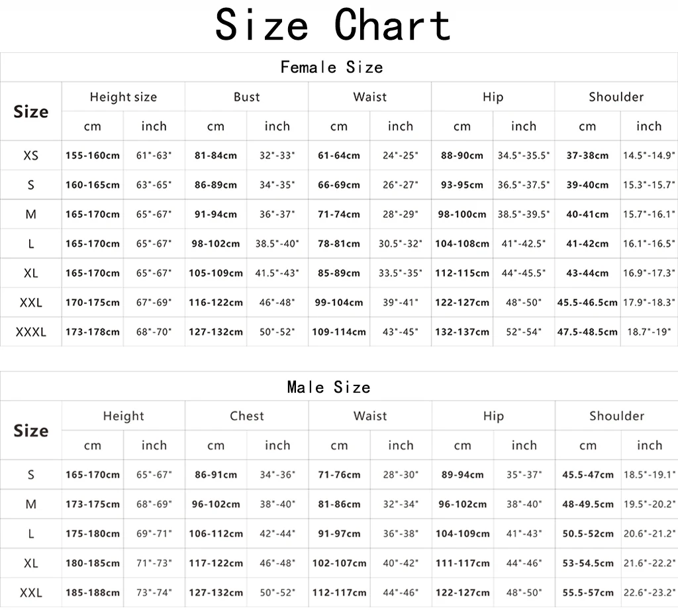The width and height of the screenshot is (678, 616).
Task: Click the female XXXL size row label
Action: (x=30, y=332)
